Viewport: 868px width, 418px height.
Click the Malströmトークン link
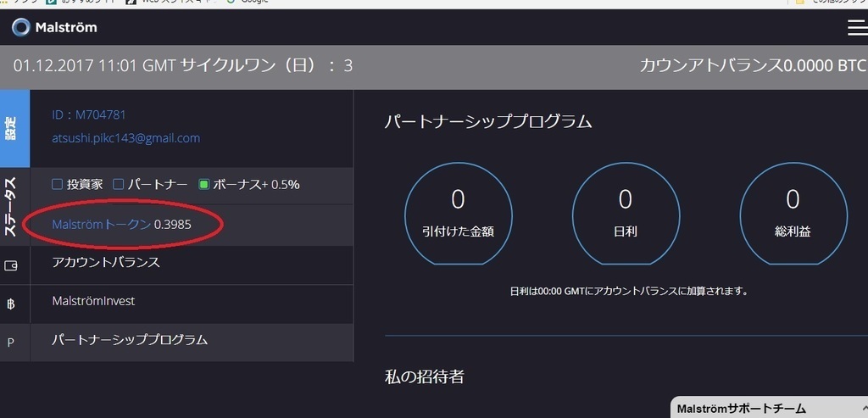(102, 224)
